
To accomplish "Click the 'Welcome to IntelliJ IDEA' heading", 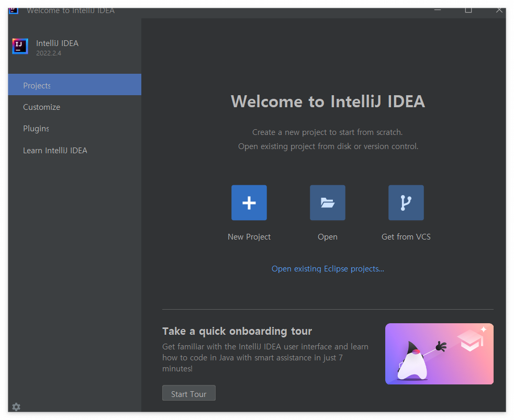I will pyautogui.click(x=328, y=101).
